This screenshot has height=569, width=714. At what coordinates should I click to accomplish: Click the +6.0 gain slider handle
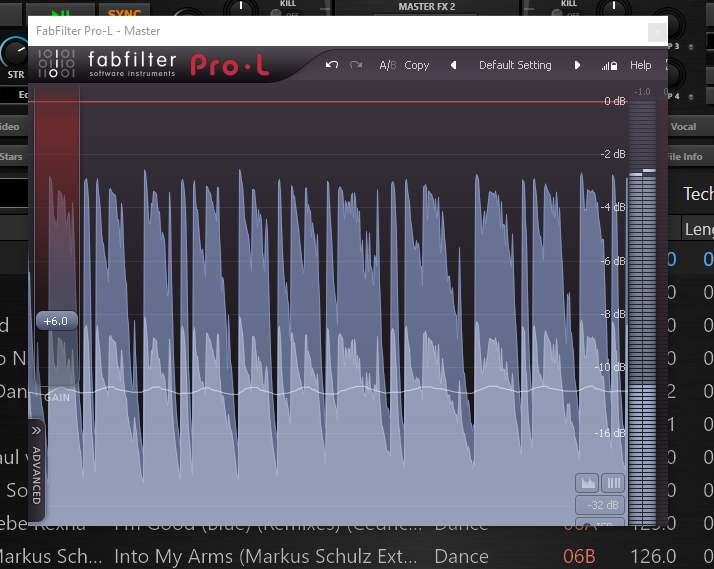(56, 321)
